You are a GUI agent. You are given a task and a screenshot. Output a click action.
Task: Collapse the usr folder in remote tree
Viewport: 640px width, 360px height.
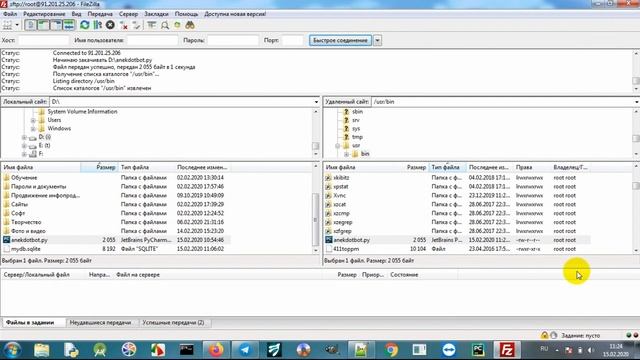pyautogui.click(x=338, y=146)
